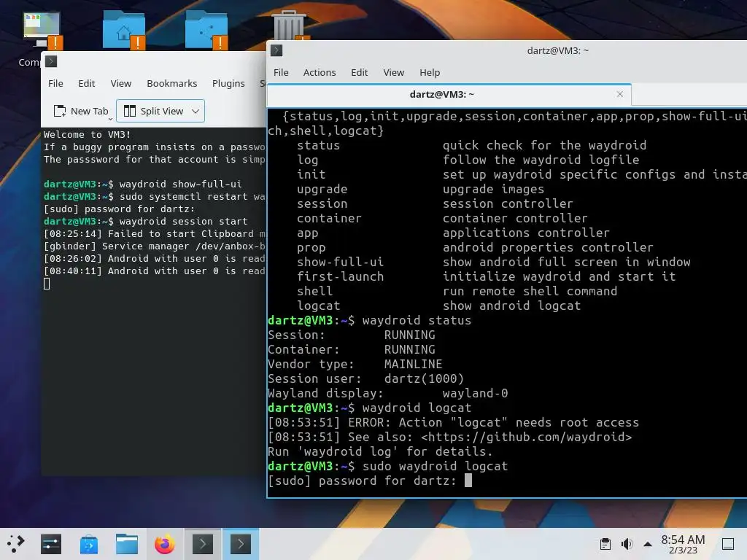Open the Network folder desktop icon

point(206,29)
